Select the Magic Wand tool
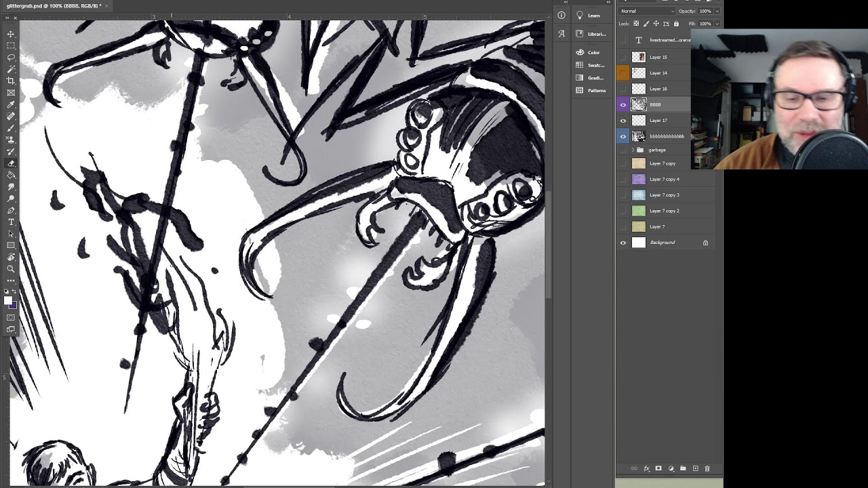This screenshot has width=868, height=488. [x=11, y=69]
